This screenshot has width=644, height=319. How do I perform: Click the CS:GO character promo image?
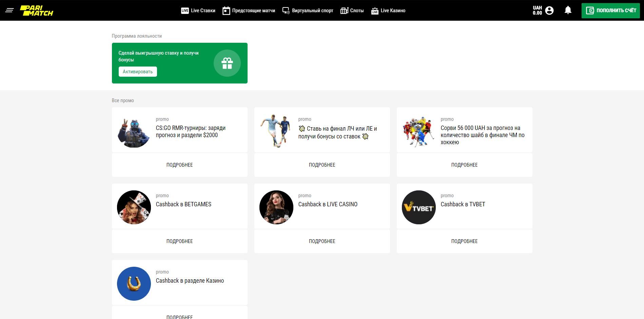(x=134, y=131)
